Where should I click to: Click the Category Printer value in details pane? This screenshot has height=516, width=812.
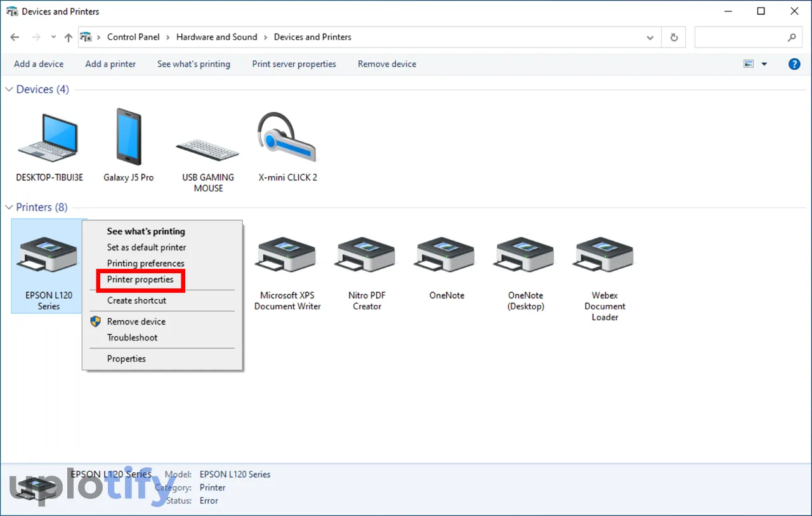213,487
